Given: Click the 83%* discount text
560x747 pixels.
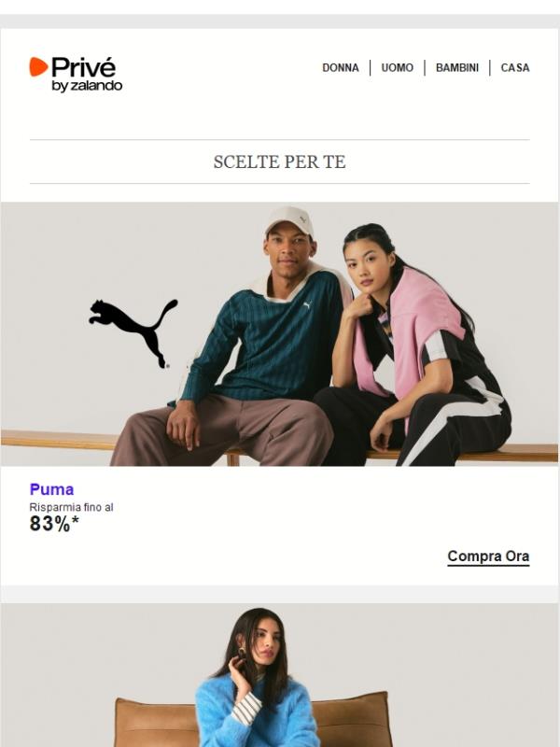Looking at the screenshot, I should click(x=54, y=524).
